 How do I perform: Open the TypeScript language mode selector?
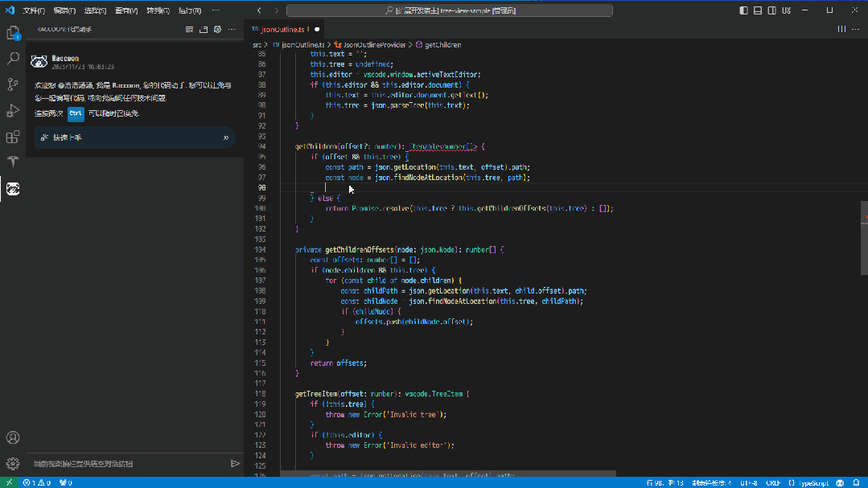(812, 482)
